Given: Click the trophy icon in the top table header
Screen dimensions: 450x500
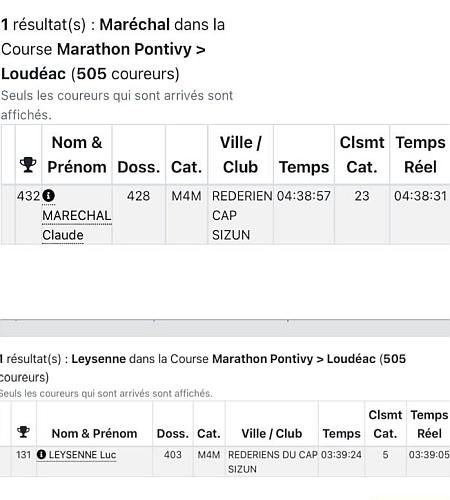Looking at the screenshot, I should 28,164.
